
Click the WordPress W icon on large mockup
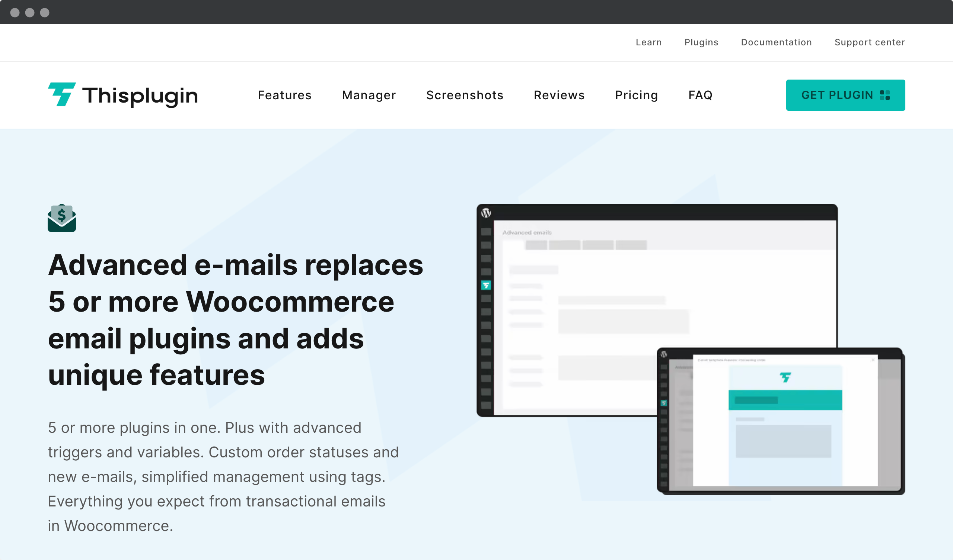[x=486, y=211]
